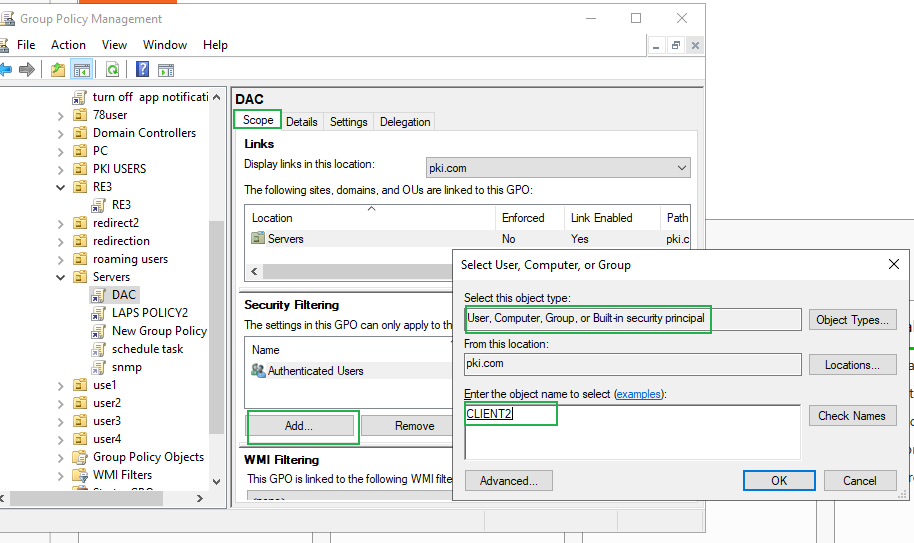
Task: Collapse the RE3 OU node
Action: tap(61, 187)
